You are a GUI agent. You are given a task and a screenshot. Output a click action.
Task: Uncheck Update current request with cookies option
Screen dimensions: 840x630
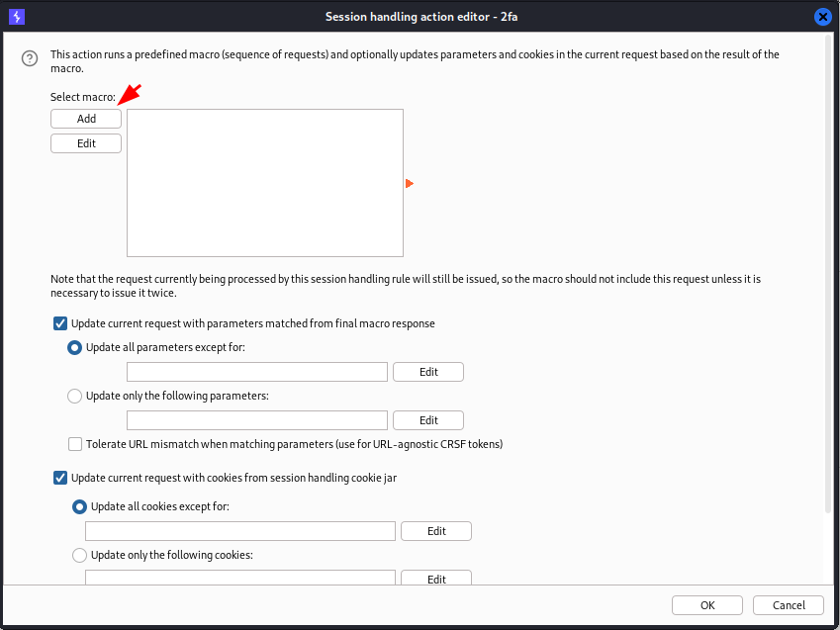point(60,478)
